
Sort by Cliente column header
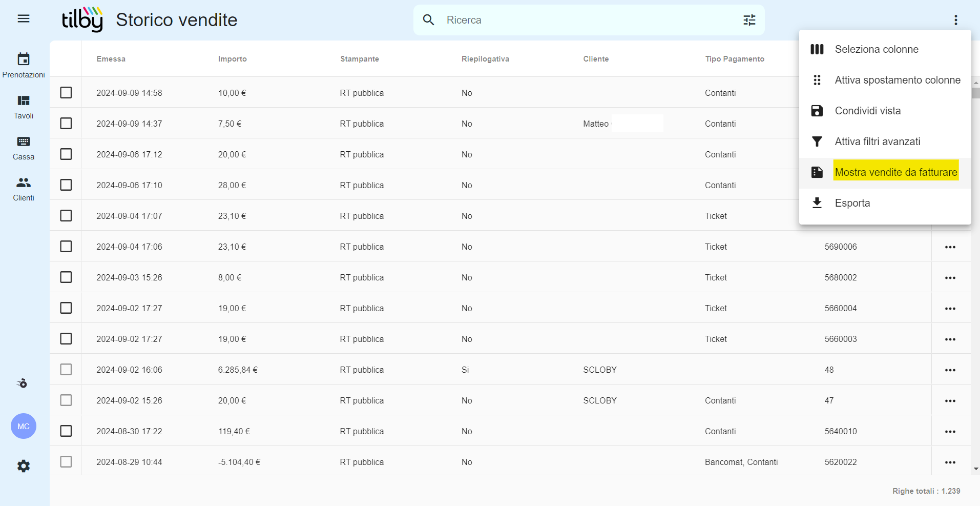(x=596, y=59)
